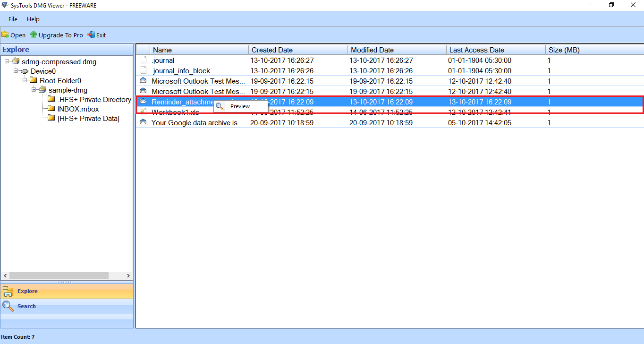The width and height of the screenshot is (644, 344).
Task: Click the magnifier icon beside Preview
Action: click(220, 106)
